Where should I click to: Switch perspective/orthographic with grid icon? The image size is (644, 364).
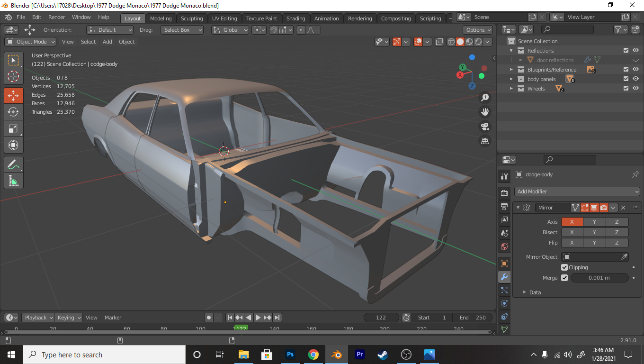(485, 141)
